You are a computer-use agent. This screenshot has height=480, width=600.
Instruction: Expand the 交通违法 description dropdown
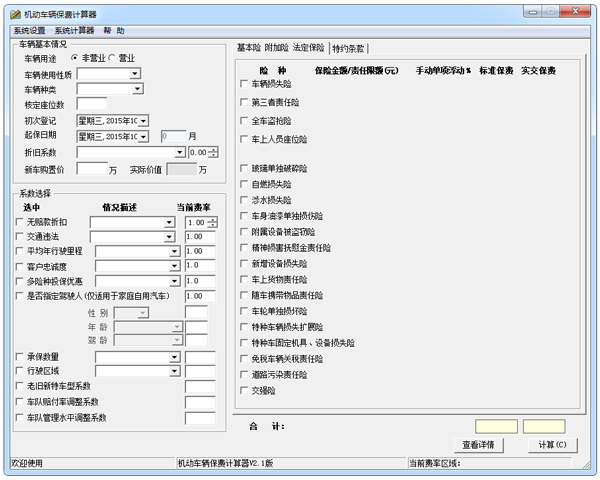[169, 237]
